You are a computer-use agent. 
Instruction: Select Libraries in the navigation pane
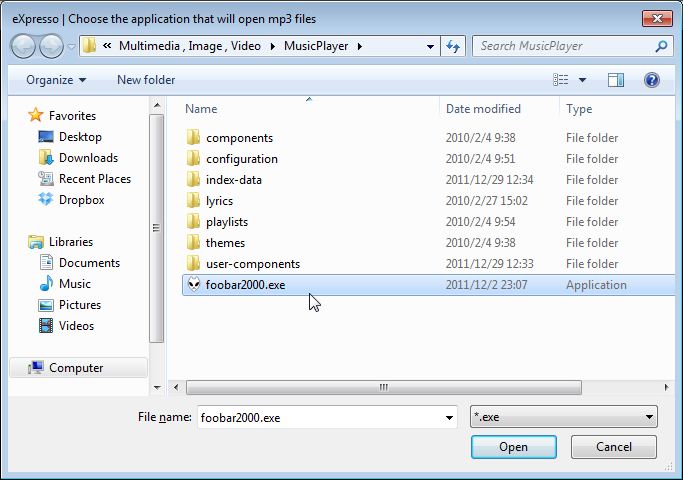click(71, 241)
